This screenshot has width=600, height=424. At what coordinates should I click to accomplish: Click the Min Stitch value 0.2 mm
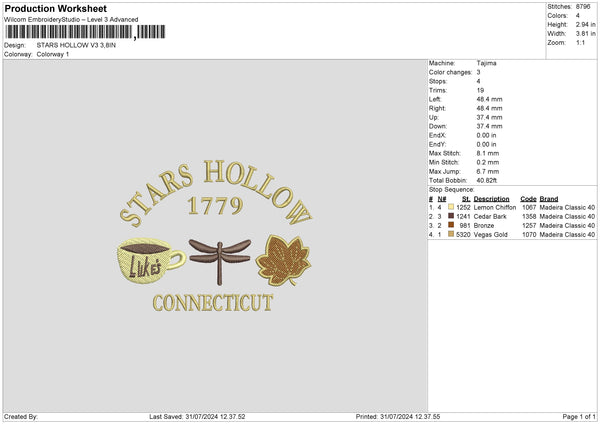[x=488, y=163]
